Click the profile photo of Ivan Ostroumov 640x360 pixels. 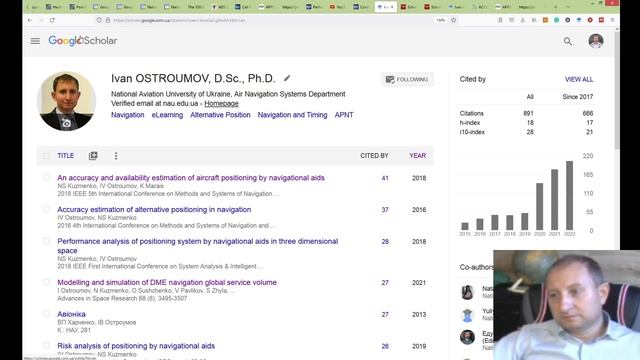point(67,101)
